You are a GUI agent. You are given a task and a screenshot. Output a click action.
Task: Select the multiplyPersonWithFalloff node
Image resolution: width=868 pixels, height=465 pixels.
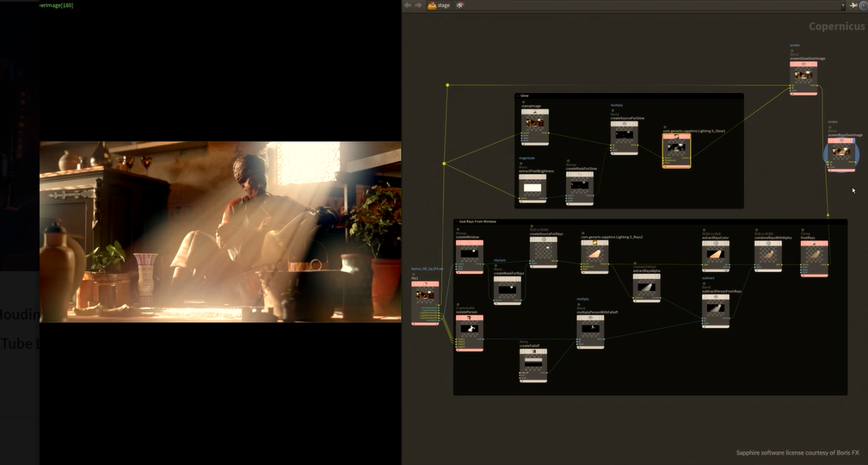pos(590,332)
